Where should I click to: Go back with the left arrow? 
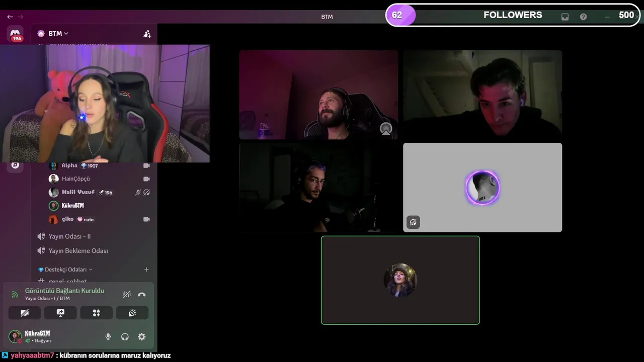(x=10, y=17)
